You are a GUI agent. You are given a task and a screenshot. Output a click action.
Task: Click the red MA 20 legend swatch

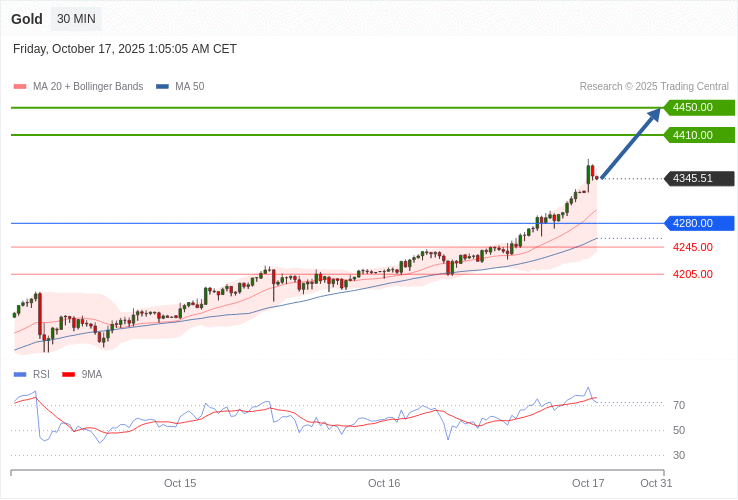[20, 87]
